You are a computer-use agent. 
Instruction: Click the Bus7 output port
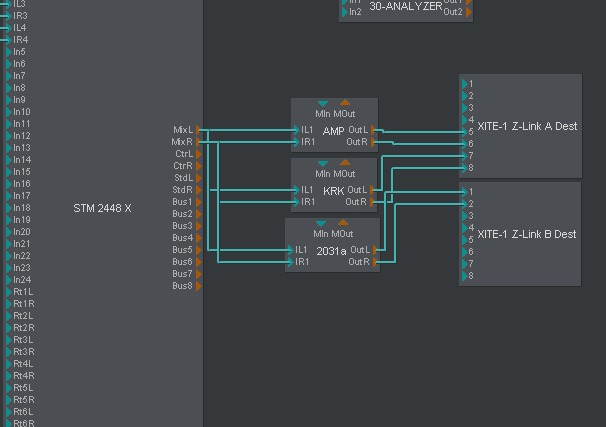(x=199, y=274)
